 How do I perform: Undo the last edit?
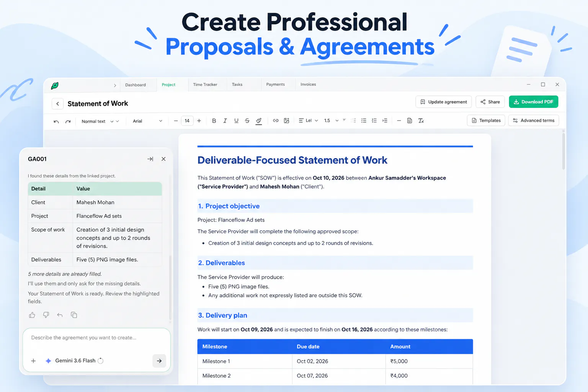(56, 121)
